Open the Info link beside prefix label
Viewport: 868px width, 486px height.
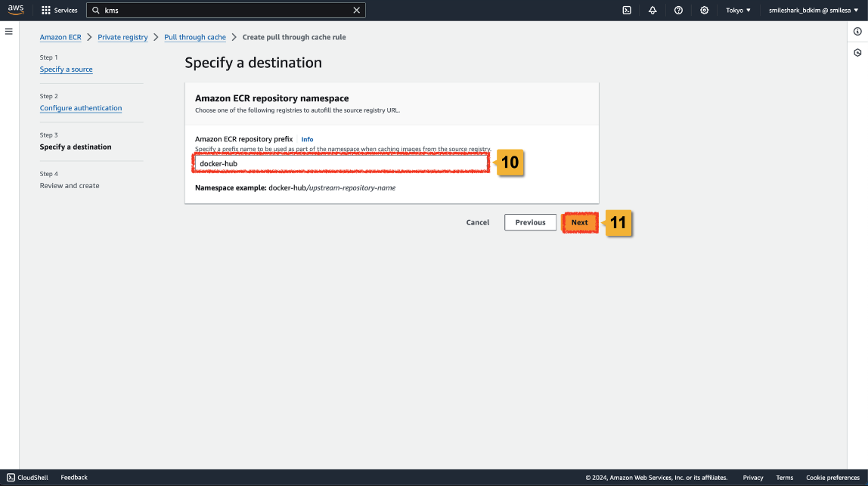click(307, 140)
